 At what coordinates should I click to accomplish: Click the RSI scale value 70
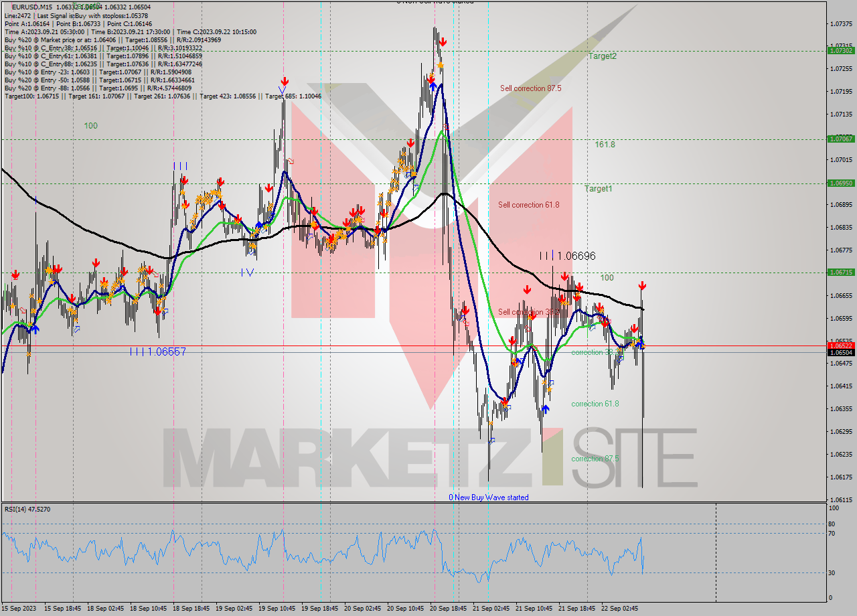tap(832, 534)
